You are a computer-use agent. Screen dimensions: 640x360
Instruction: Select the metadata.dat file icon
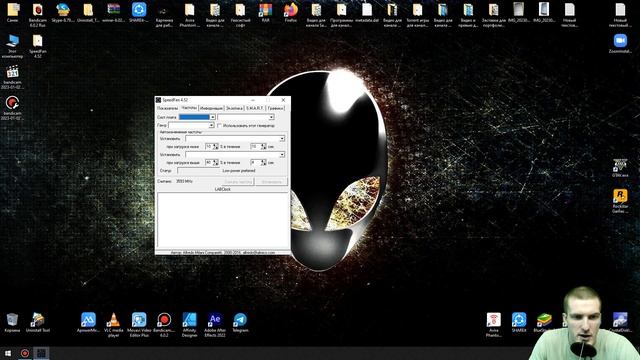[367, 12]
